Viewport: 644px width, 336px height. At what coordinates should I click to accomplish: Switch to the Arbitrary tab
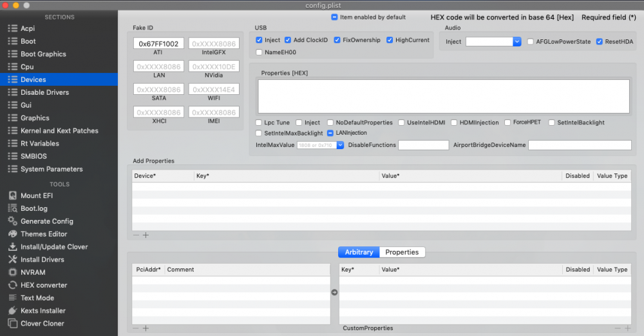tap(359, 252)
